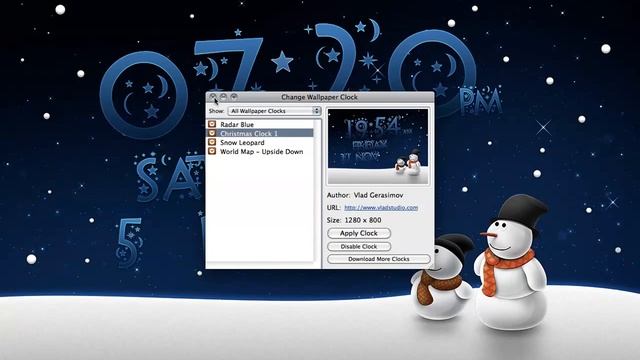
Task: Click the Author: Vlad Gerasimov text
Action: pos(365,195)
